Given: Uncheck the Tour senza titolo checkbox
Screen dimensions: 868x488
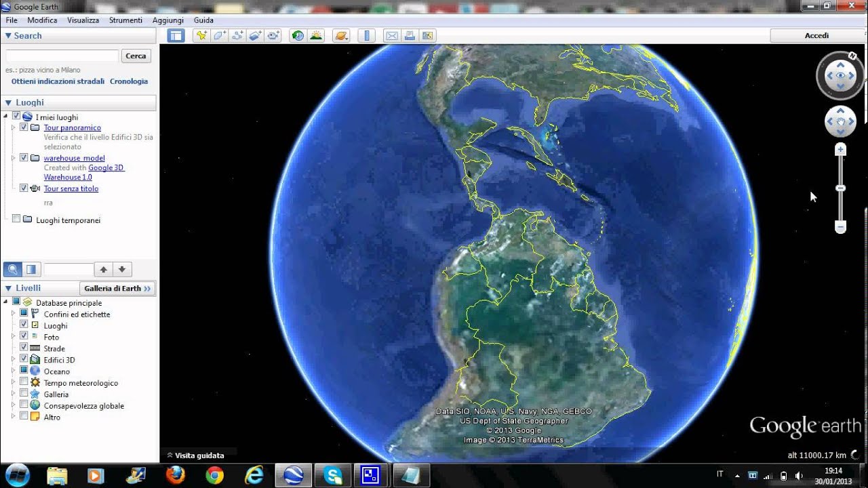Looking at the screenshot, I should pyautogui.click(x=24, y=188).
